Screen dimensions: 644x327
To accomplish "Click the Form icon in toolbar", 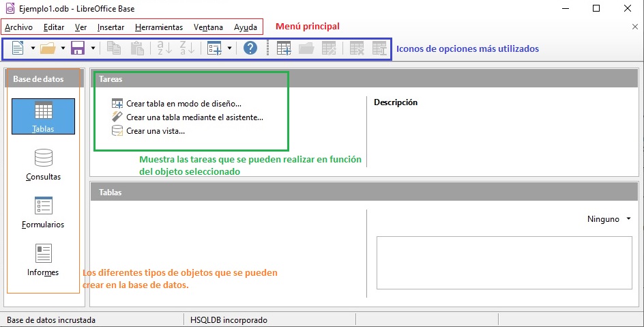I will click(214, 48).
